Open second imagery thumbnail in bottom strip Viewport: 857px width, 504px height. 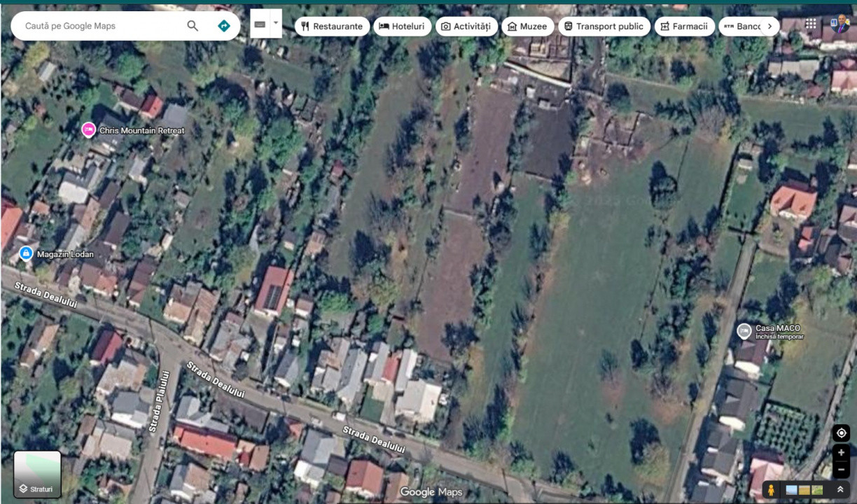[804, 490]
